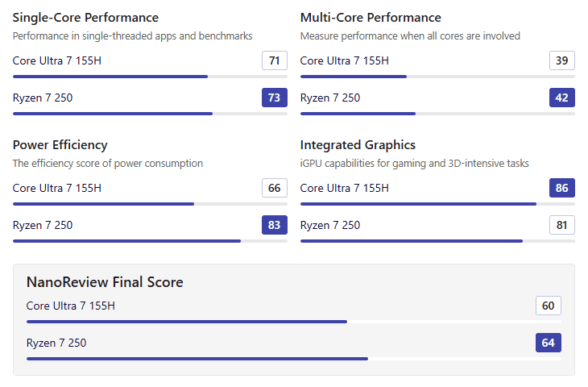Click the Core Ultra 7 155H final score 60
Image resolution: width=588 pixels, height=387 pixels.
point(549,306)
